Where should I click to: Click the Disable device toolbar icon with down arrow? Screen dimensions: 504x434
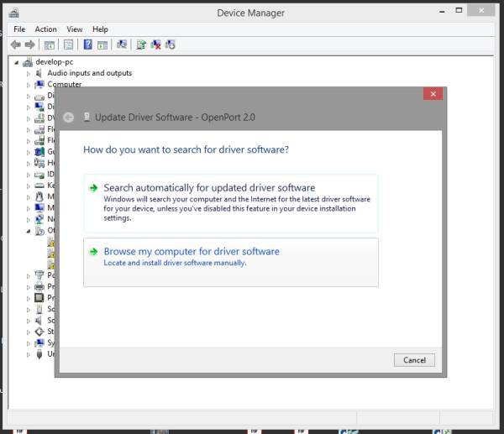pos(170,44)
